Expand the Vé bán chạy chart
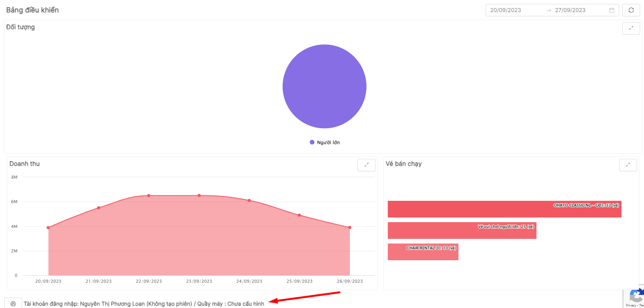This screenshot has width=644, height=308. tap(628, 165)
